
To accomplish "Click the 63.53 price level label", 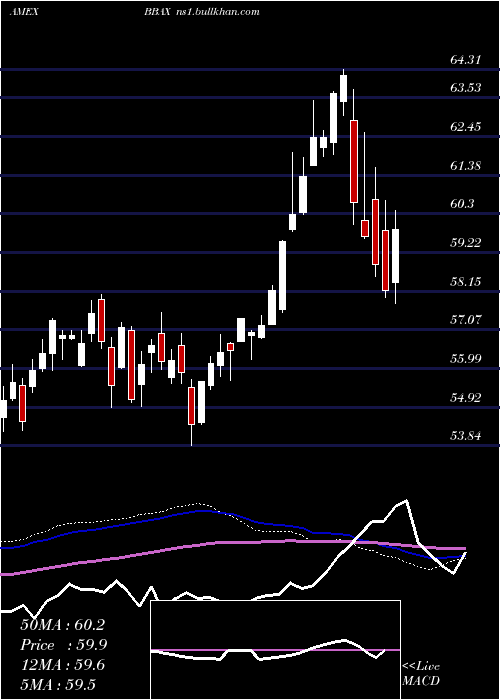I will coord(466,88).
